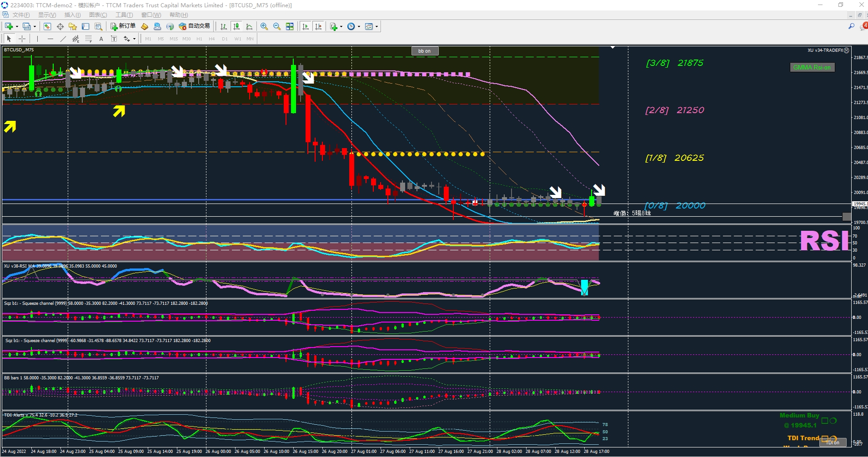Open the 帮助(H) menu
Viewport: 868px width, 457px height.
[179, 15]
